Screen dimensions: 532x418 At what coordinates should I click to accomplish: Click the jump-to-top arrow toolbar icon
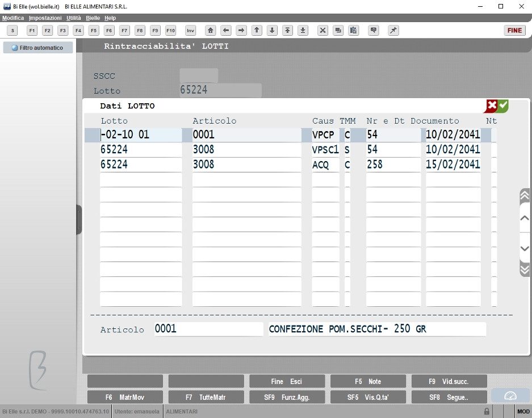point(287,31)
